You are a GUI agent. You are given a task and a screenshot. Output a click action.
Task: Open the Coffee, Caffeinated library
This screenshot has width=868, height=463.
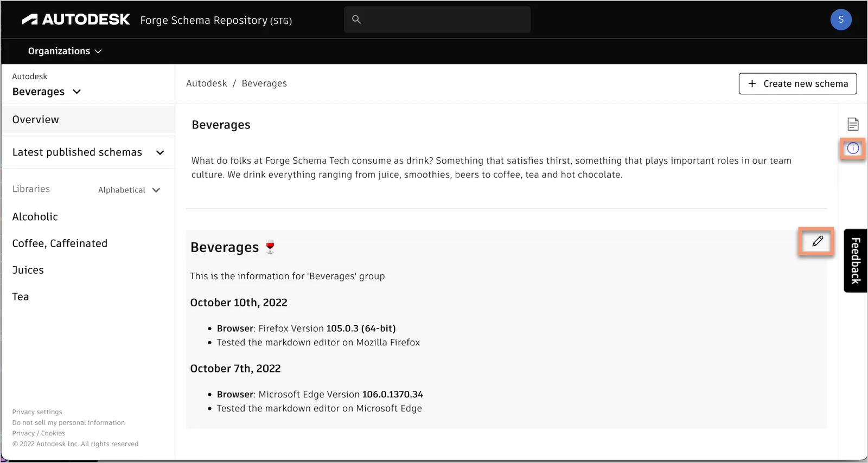click(x=60, y=243)
